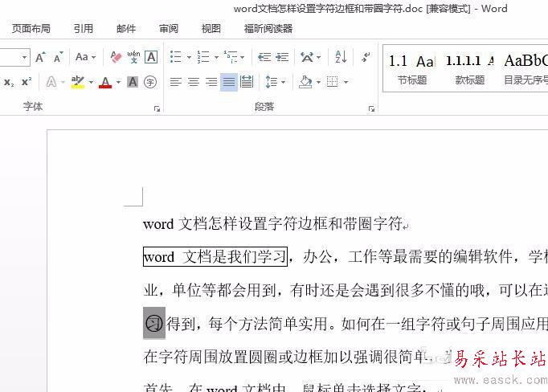Open the 视图 ribbon tab
The width and height of the screenshot is (548, 392).
point(211,29)
